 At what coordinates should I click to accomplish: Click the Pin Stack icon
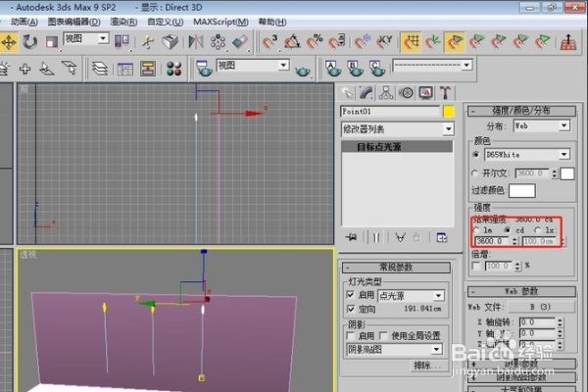[x=352, y=237]
